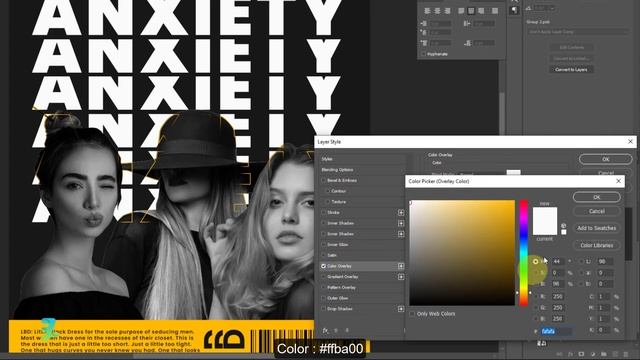Enable the Stroke effect checkbox

[323, 213]
